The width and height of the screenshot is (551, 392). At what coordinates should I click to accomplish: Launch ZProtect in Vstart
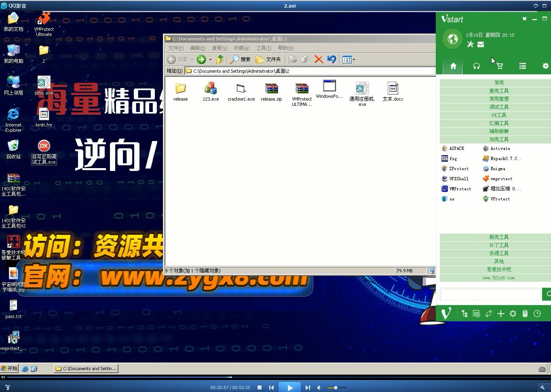(455, 169)
